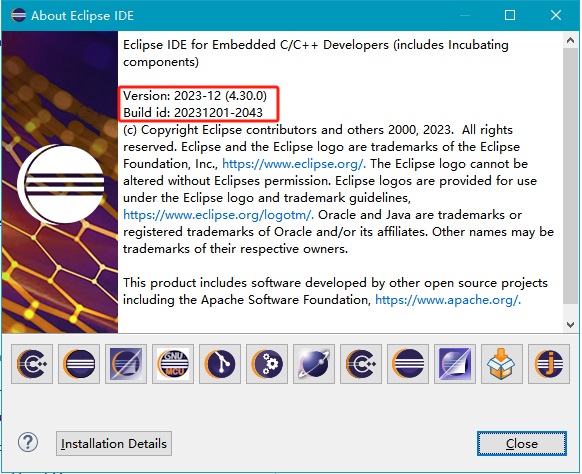Open the help question mark icon
Viewport: 582px width, 474px height.
coord(28,442)
